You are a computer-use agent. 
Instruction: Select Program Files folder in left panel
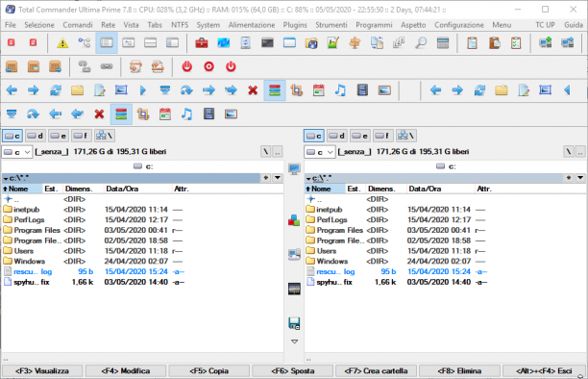tap(37, 230)
